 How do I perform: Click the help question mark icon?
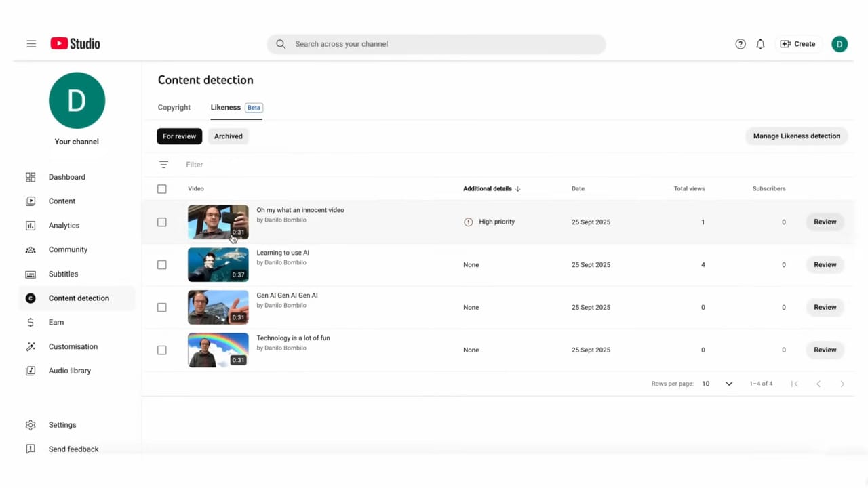(x=740, y=43)
